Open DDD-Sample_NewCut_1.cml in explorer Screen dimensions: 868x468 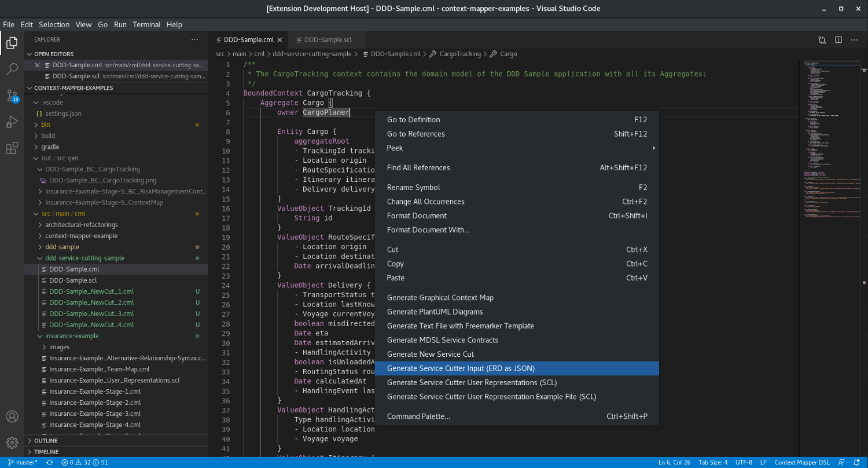[x=116, y=291]
